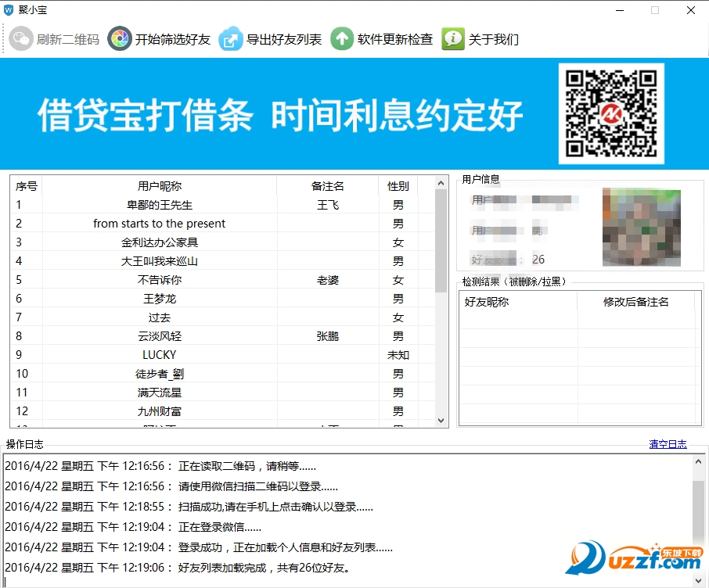Select row 不告诉你
This screenshot has height=588, width=709.
tap(222, 280)
